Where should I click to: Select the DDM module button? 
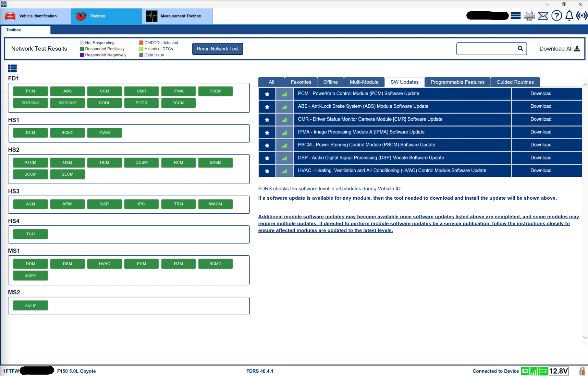[x=30, y=264]
